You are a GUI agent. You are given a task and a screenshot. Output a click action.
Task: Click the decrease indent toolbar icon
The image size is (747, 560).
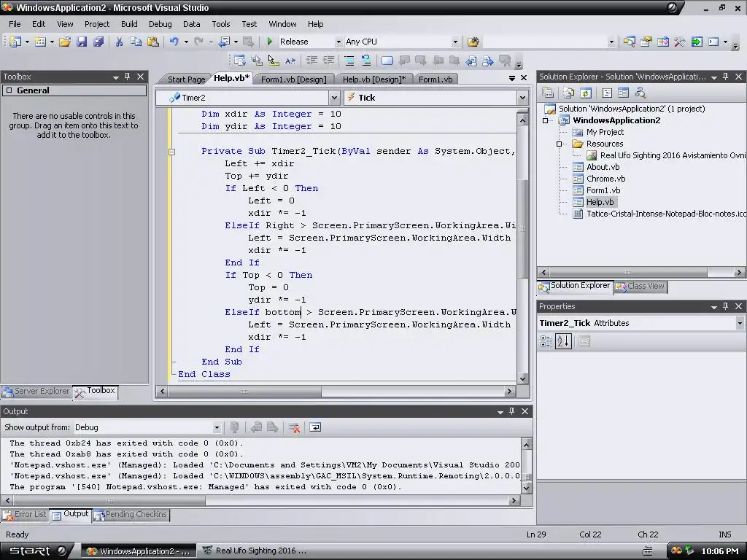(311, 61)
